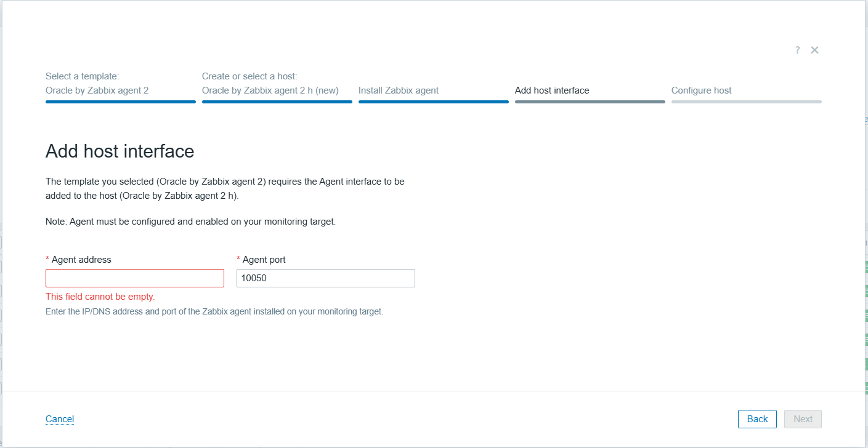The image size is (868, 448).
Task: Click the note about Agent being configured
Action: [191, 222]
